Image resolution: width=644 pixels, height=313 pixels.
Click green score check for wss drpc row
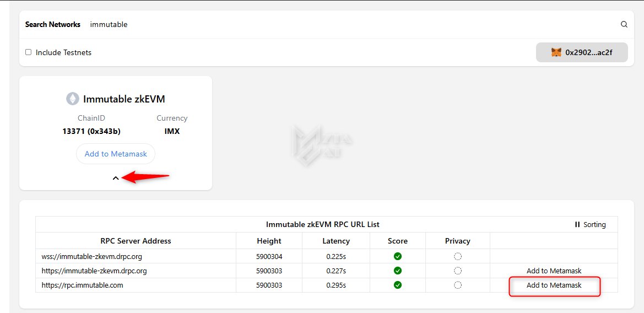click(x=398, y=256)
